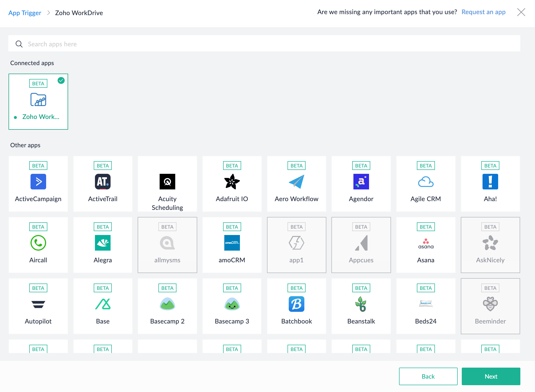
Task: Select the Basecamp 3 app tile
Action: pos(232,306)
